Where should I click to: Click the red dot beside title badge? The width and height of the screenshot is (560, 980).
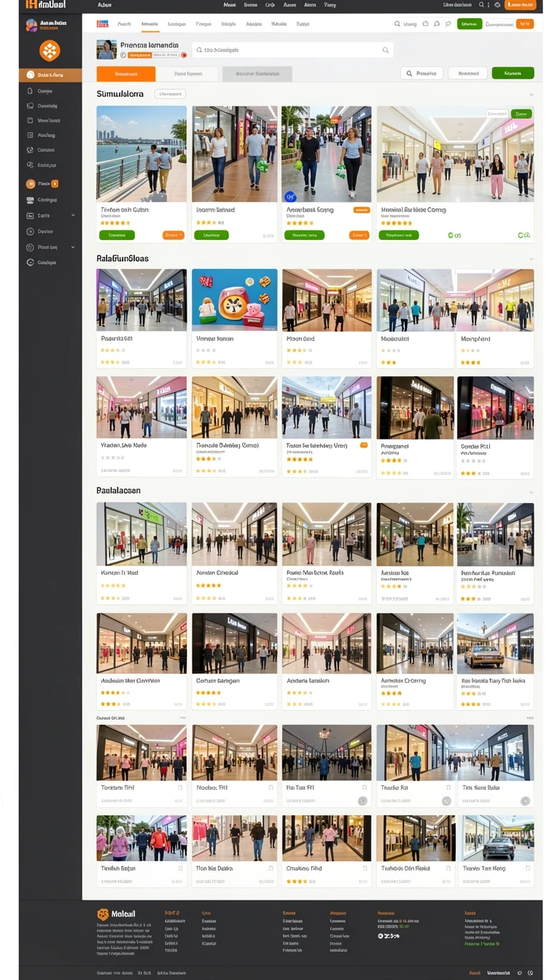point(184,55)
